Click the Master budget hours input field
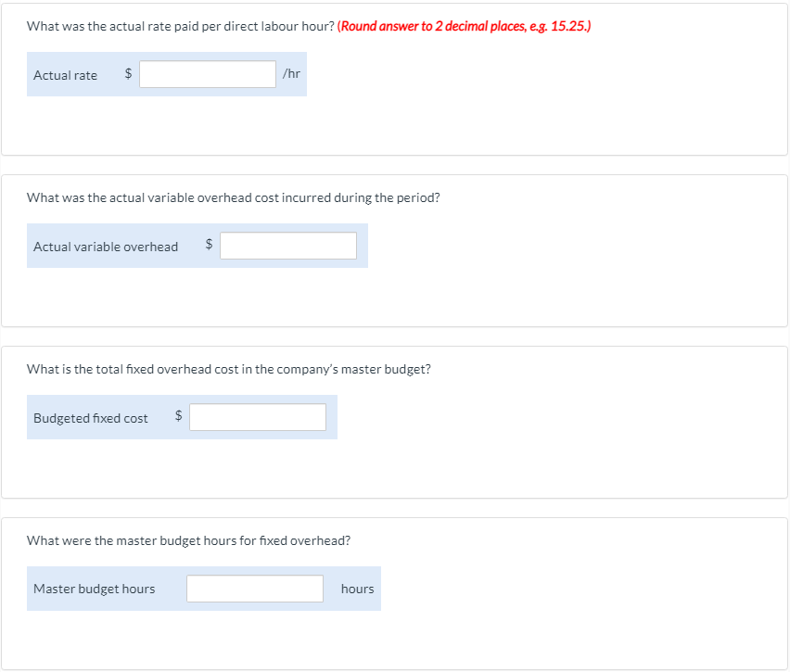 point(255,589)
